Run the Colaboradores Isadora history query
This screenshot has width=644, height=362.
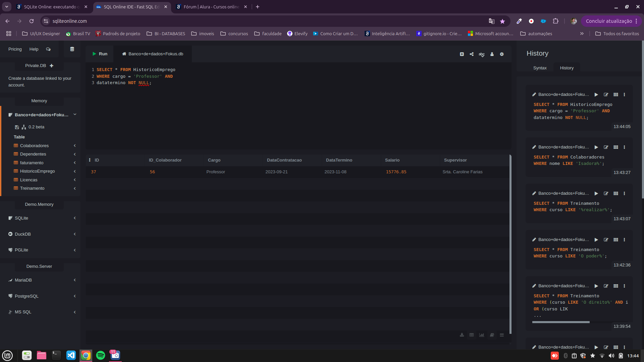(596, 147)
